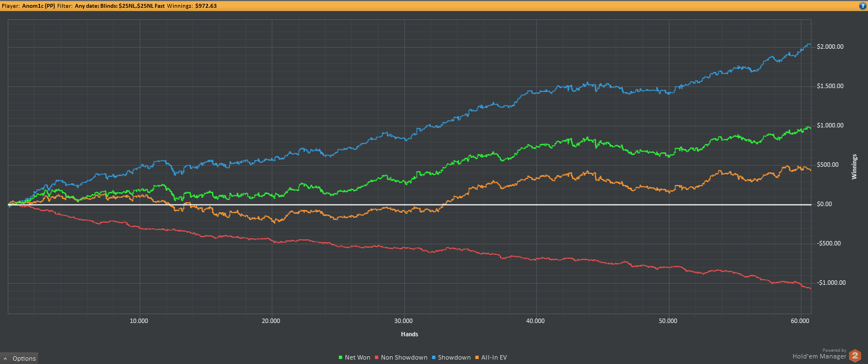
Task: Click the Winnings axis title
Action: click(x=854, y=167)
